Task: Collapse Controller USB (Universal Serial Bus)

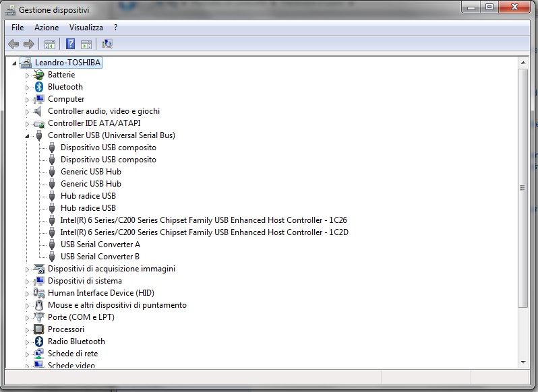Action: [27, 136]
